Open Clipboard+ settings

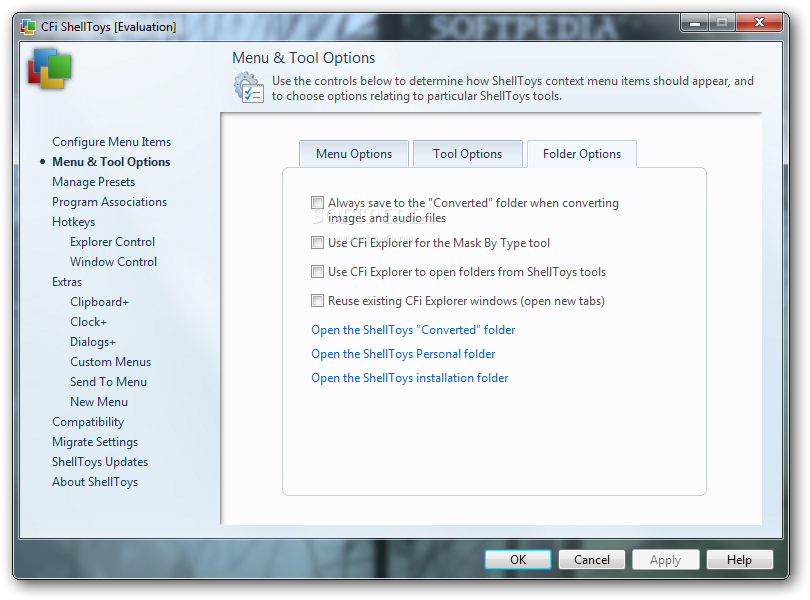tap(99, 302)
